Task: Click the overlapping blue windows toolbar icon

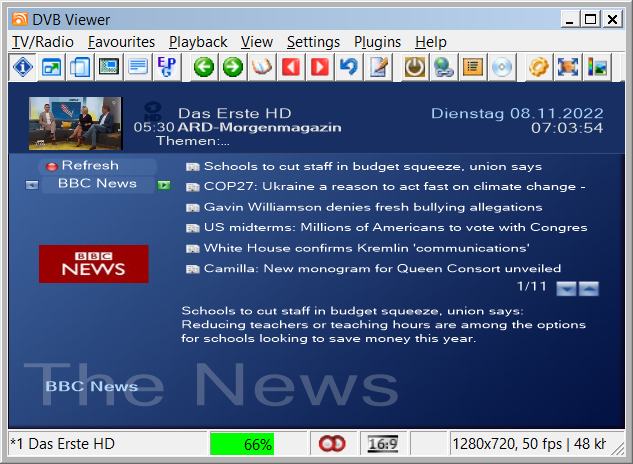Action: (80, 67)
